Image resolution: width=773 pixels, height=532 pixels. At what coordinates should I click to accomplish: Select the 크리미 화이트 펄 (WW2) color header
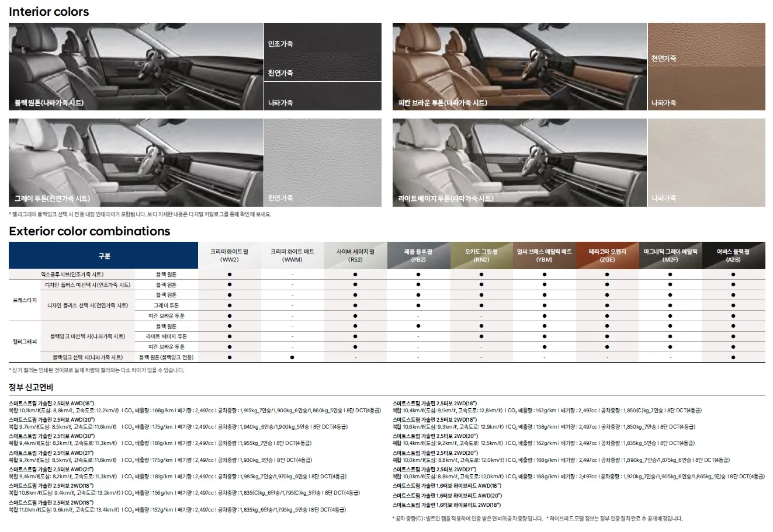tap(230, 255)
